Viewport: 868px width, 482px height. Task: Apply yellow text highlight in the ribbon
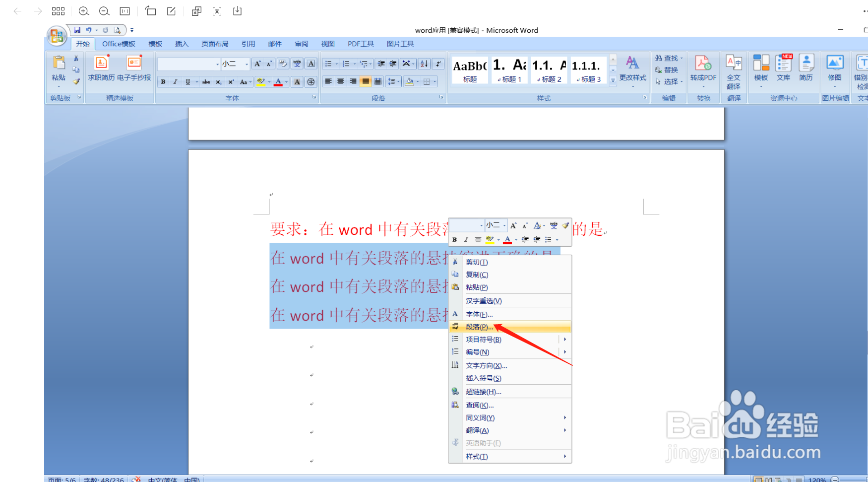point(260,82)
